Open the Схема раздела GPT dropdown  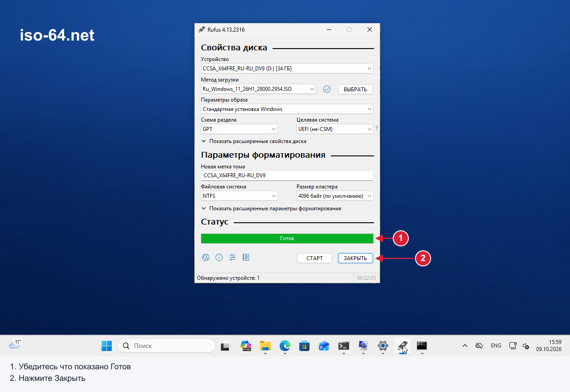tap(239, 129)
